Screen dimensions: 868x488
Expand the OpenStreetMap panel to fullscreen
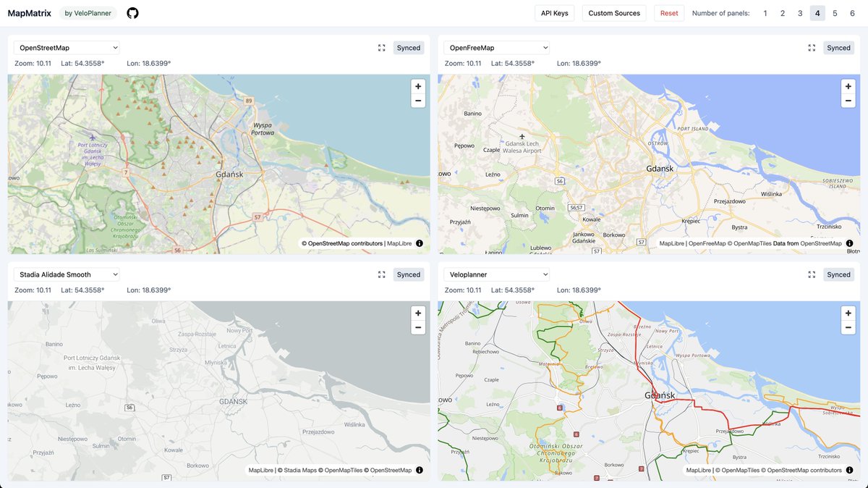pos(382,48)
